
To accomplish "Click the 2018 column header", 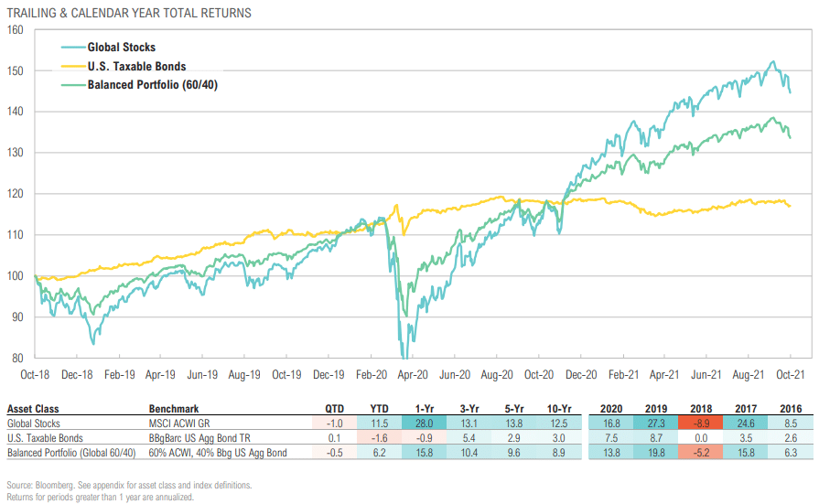I will tap(701, 409).
